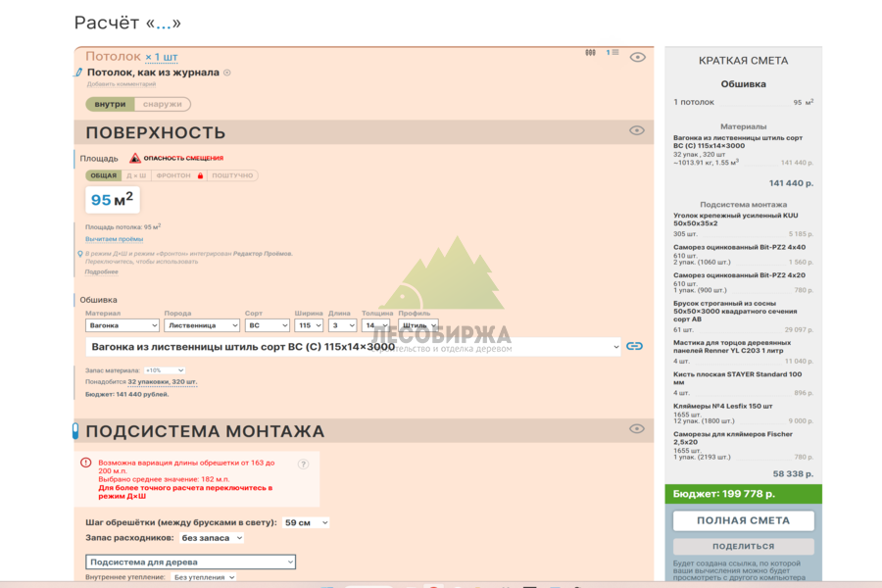The width and height of the screenshot is (882, 588).
Task: Open the sheathing step dropdown showing '59 см'
Action: 306,522
